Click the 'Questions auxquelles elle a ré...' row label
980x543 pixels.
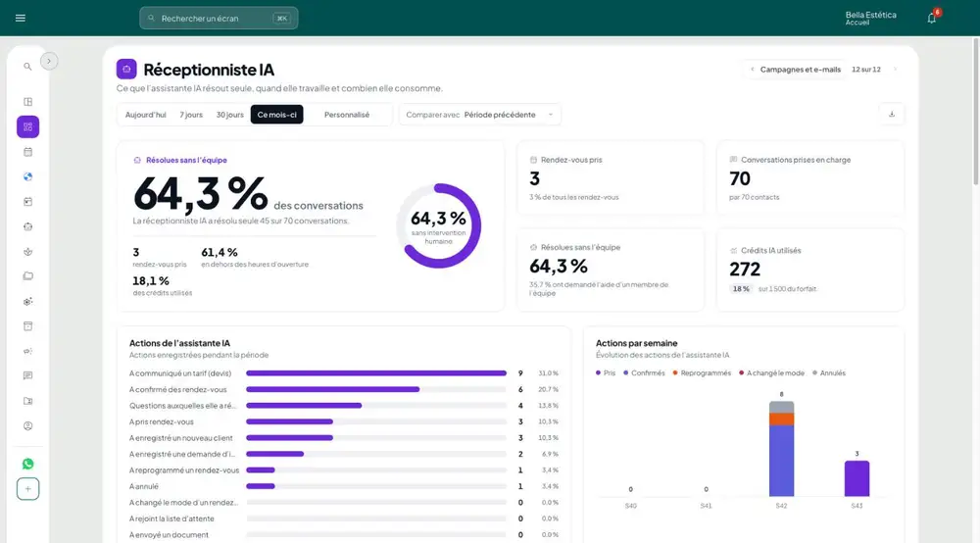182,406
